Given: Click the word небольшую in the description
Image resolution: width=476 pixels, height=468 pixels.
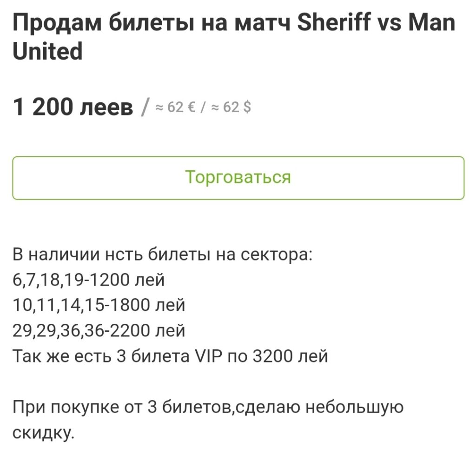Looking at the screenshot, I should (355, 407).
